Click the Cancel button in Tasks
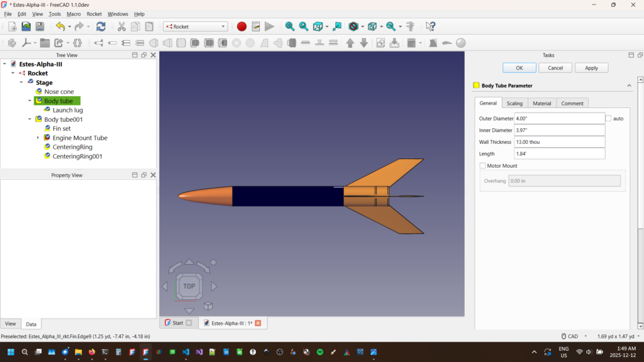 click(x=555, y=68)
